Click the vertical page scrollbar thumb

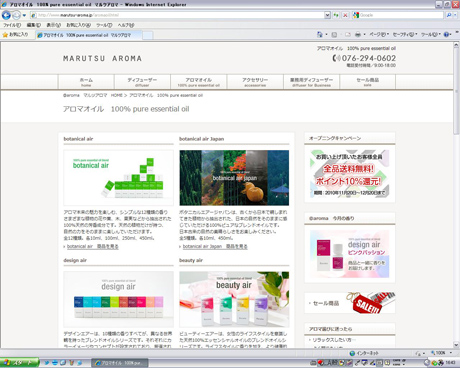(x=456, y=92)
